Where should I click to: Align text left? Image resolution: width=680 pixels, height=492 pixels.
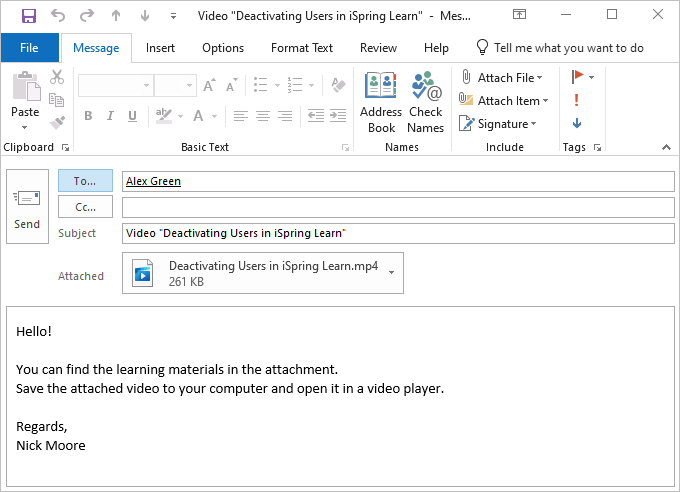(x=241, y=116)
